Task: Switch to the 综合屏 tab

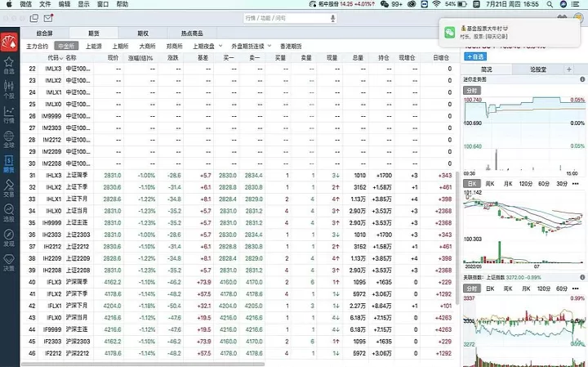Action: pos(45,34)
